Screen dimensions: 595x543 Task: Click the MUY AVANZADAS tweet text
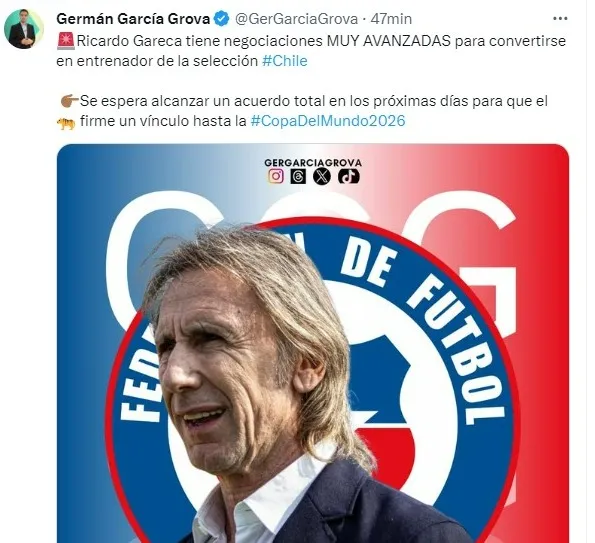point(389,41)
